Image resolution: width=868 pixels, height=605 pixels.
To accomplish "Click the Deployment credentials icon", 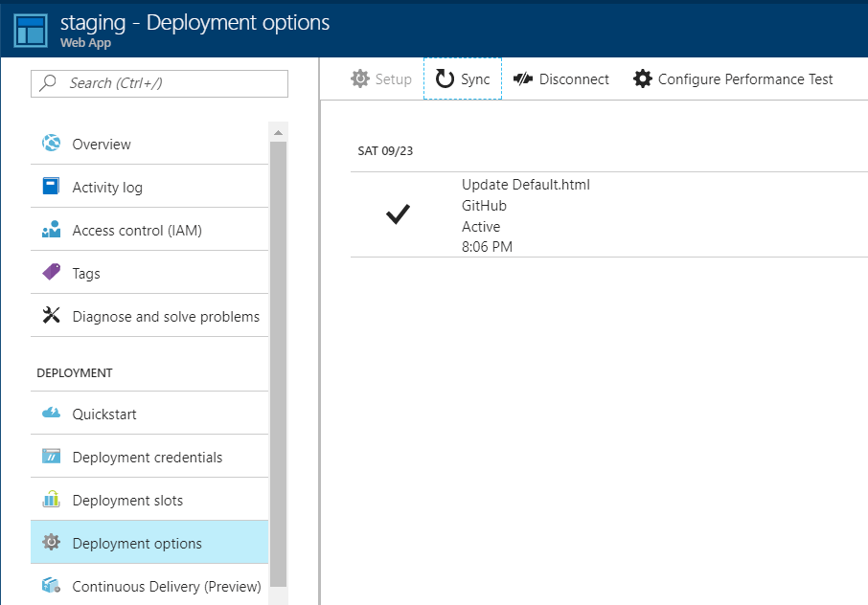I will point(52,457).
